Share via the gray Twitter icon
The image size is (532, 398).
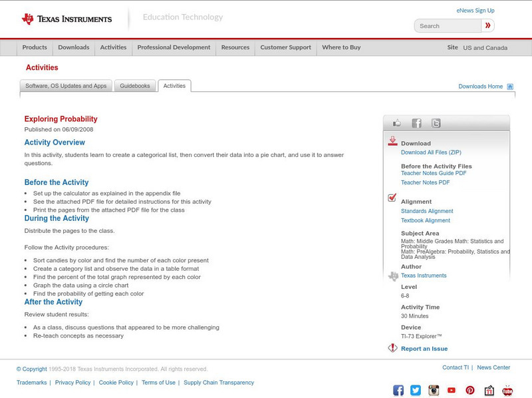click(436, 123)
